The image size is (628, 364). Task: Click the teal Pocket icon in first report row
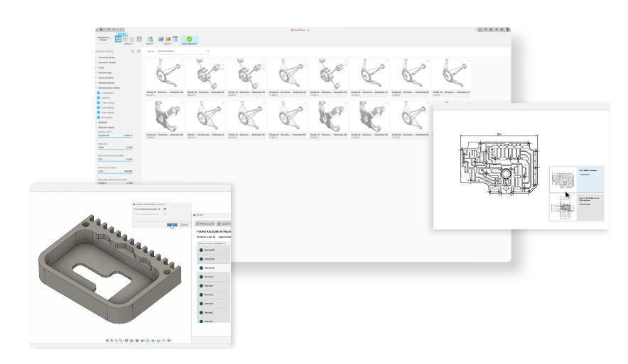[202, 250]
